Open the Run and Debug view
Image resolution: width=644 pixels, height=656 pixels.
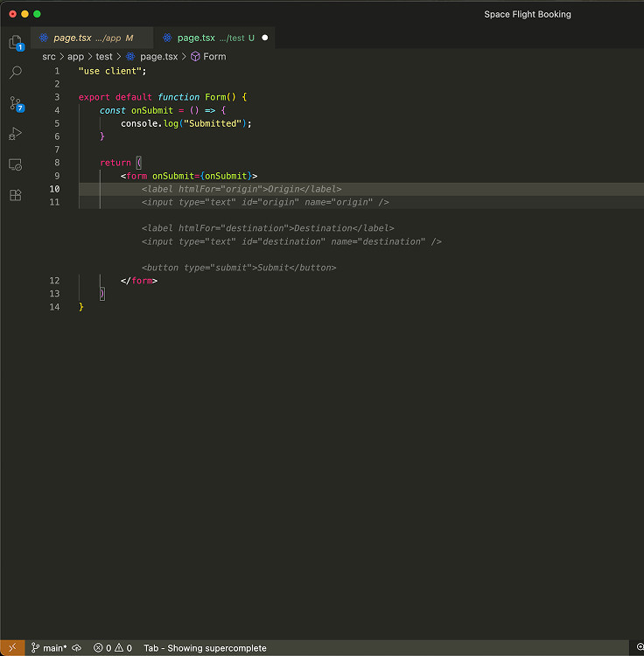(x=15, y=134)
